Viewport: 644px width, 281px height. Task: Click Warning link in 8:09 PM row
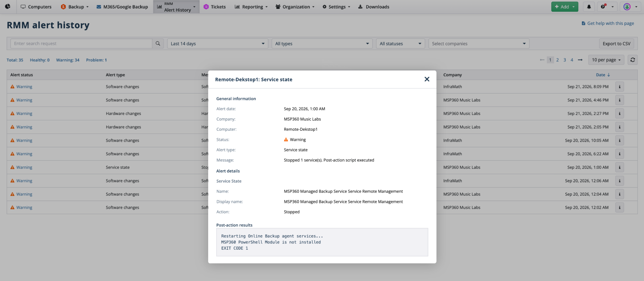click(24, 87)
